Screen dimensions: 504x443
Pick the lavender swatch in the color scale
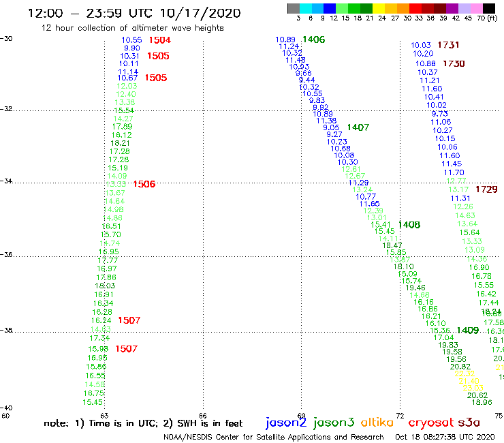click(x=464, y=8)
